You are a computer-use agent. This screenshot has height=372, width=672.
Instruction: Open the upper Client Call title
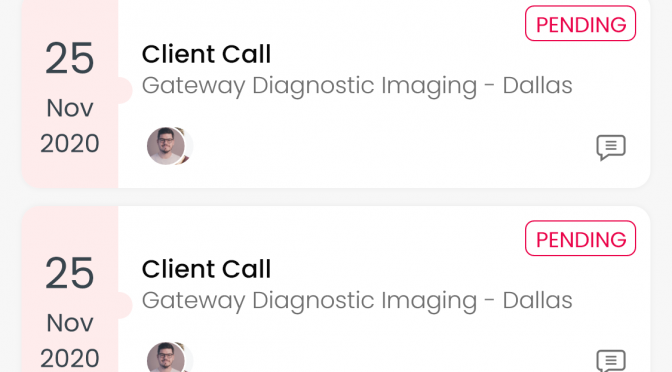[x=207, y=54]
